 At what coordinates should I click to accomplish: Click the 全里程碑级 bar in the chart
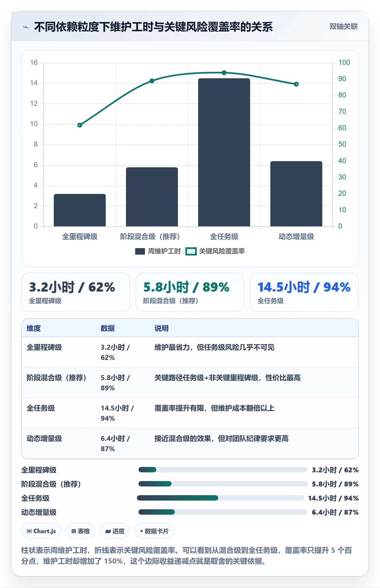click(x=80, y=210)
